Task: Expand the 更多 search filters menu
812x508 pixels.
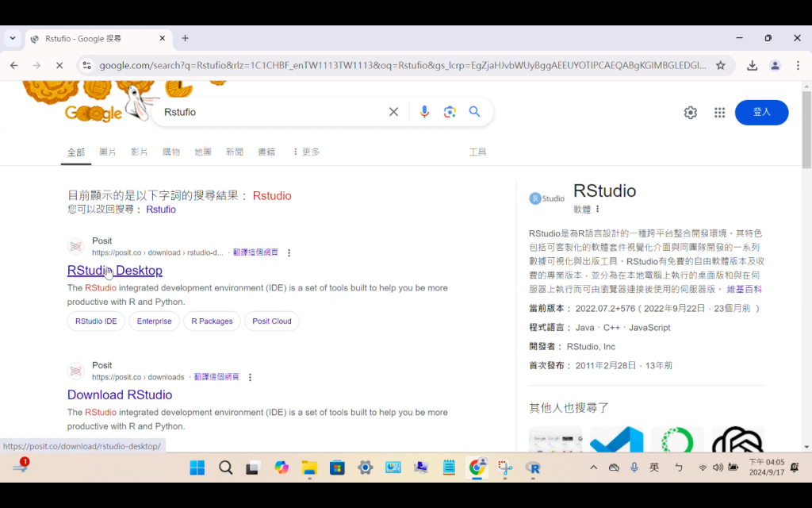Action: [x=306, y=152]
